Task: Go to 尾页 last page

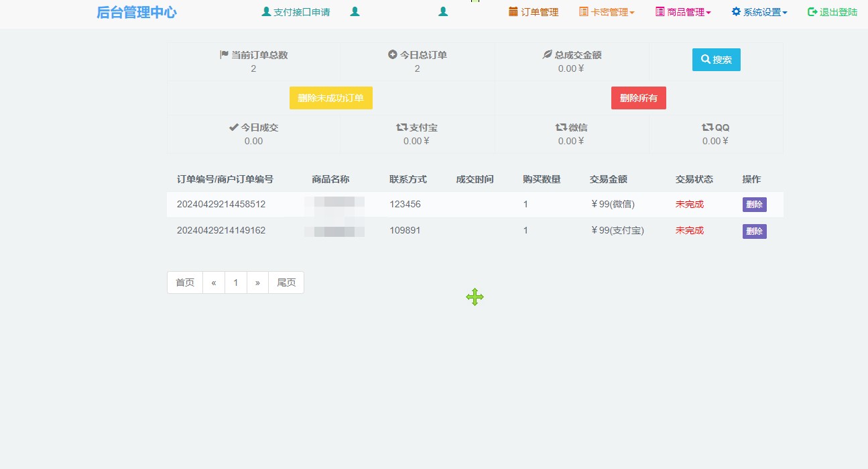Action: [286, 282]
